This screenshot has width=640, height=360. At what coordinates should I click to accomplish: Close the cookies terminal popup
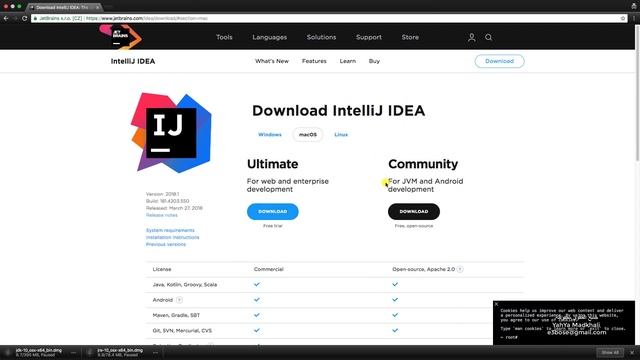tap(496, 304)
